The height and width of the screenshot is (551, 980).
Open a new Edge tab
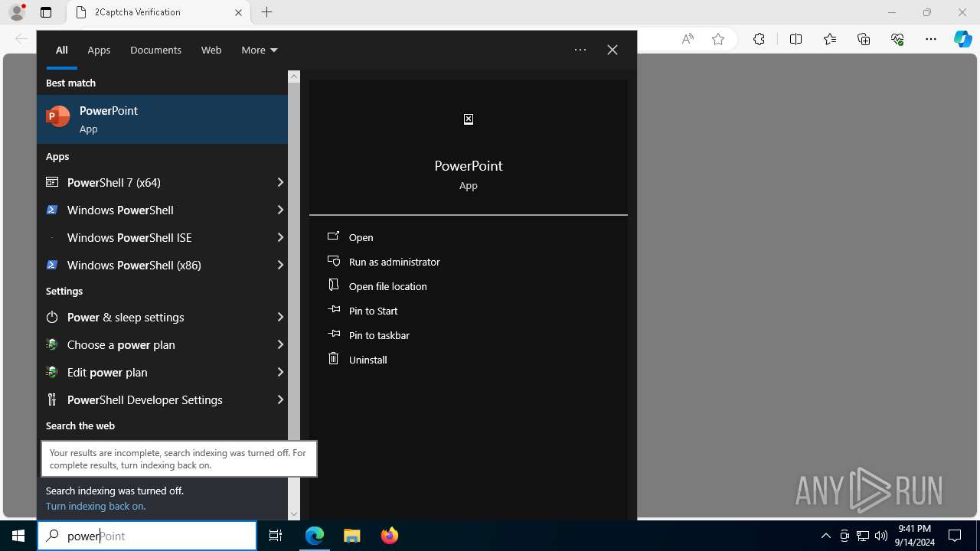pyautogui.click(x=266, y=12)
